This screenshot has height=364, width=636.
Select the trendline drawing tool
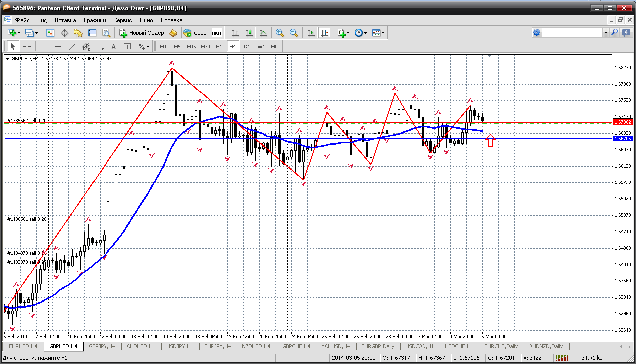click(72, 46)
